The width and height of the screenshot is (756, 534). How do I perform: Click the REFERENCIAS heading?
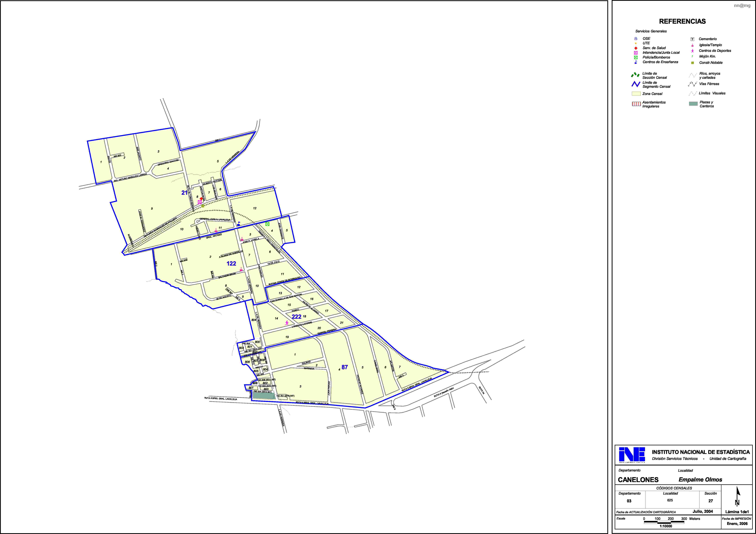pos(682,21)
